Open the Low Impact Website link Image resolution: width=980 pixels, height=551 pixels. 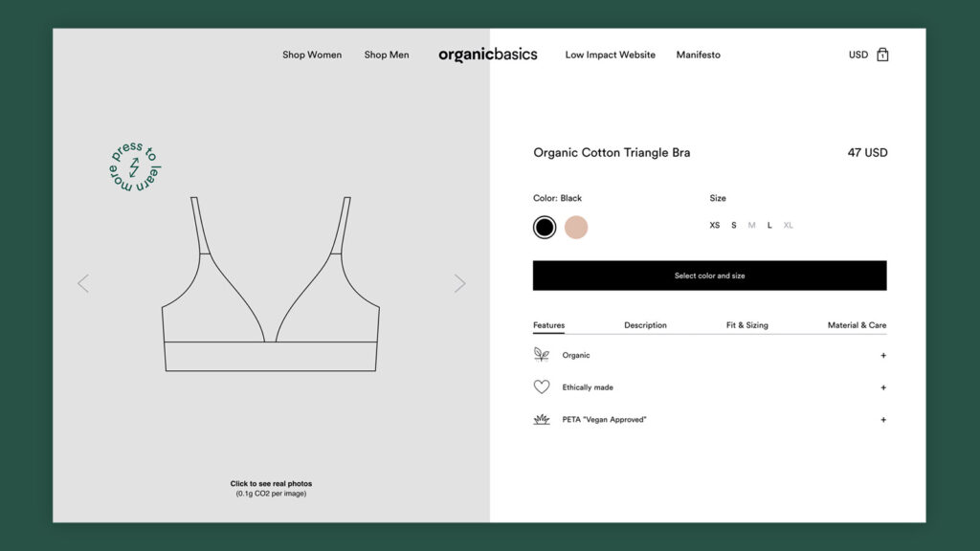(x=610, y=55)
